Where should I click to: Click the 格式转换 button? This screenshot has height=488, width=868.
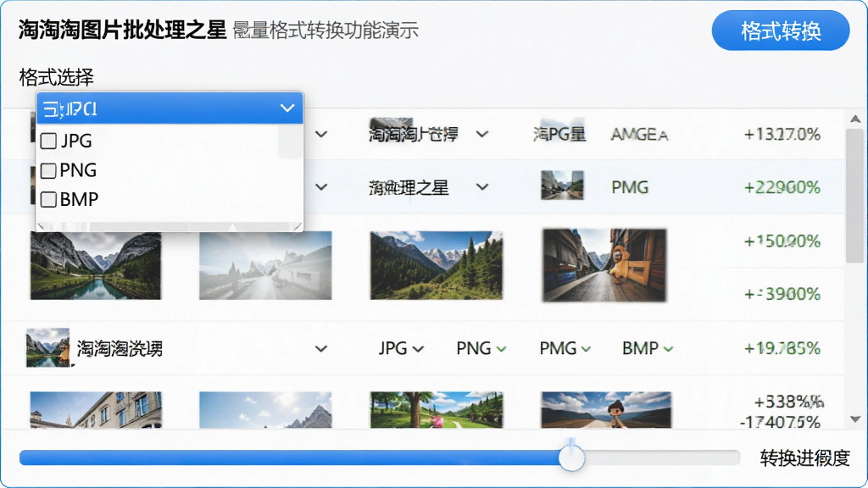(x=781, y=31)
